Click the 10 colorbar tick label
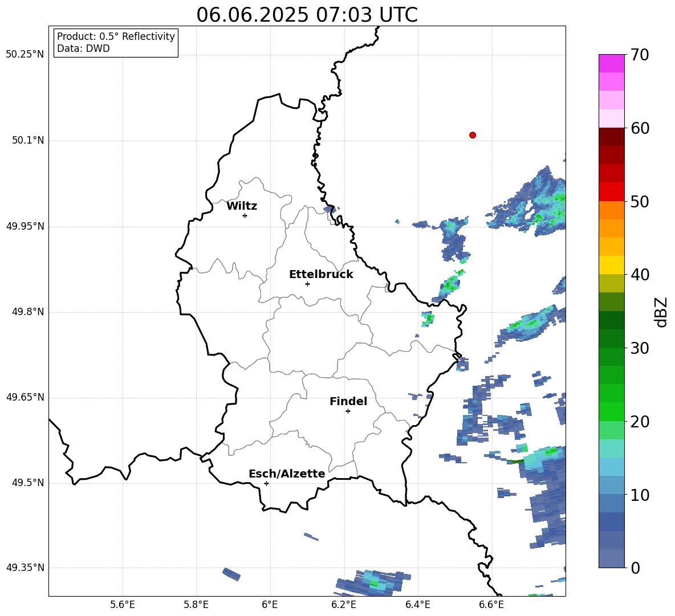The height and width of the screenshot is (616, 675). click(x=640, y=495)
